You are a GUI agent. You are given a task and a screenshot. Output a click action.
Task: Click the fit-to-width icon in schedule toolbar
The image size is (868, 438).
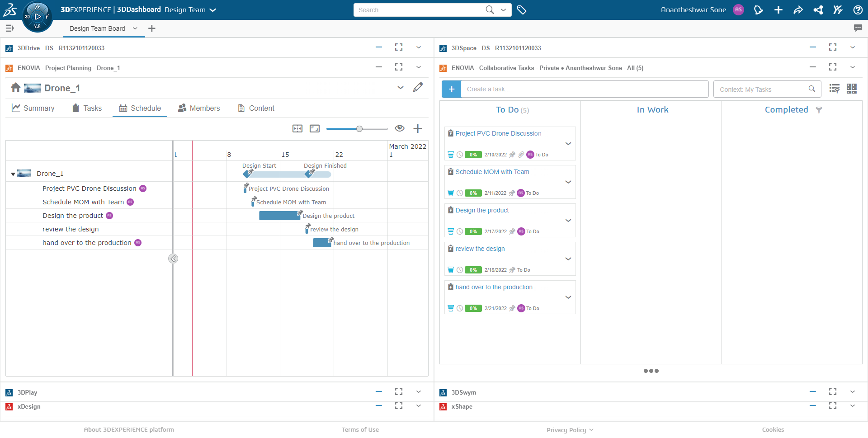(297, 128)
